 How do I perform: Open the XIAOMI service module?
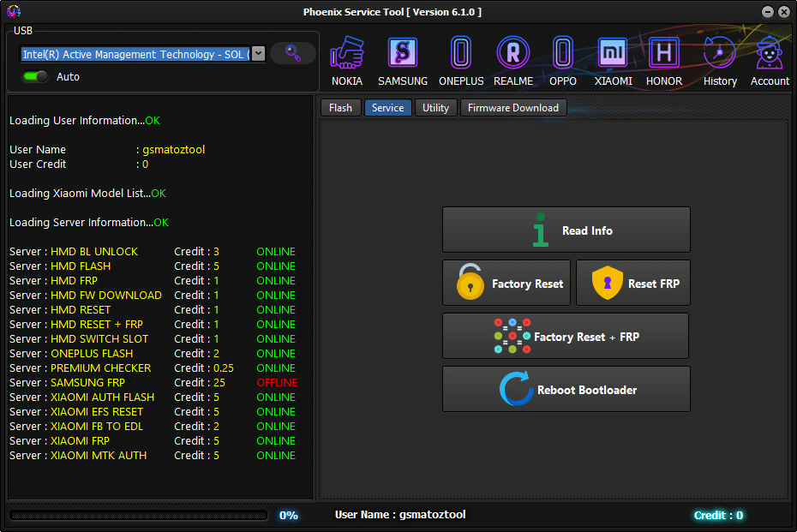point(613,58)
